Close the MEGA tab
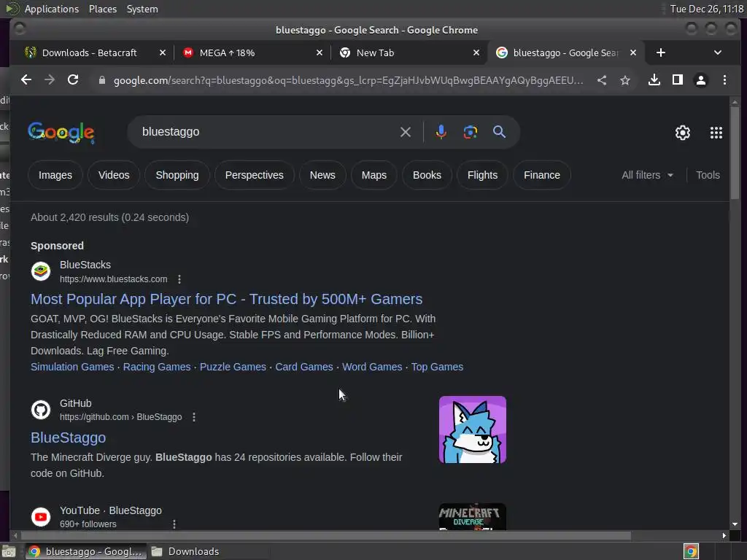This screenshot has width=747, height=560. pos(320,52)
